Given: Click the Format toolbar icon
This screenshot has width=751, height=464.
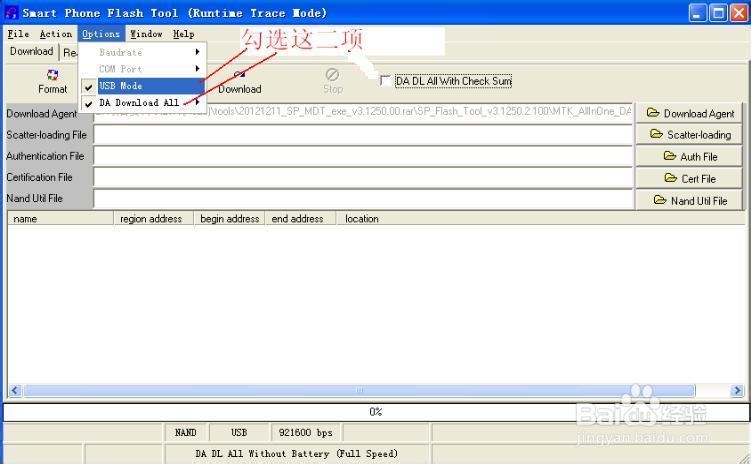Looking at the screenshot, I should [53, 75].
